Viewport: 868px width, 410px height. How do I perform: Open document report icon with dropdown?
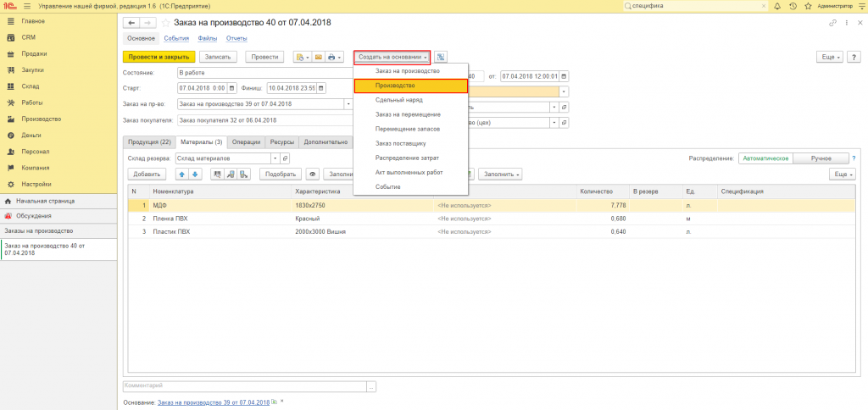303,57
